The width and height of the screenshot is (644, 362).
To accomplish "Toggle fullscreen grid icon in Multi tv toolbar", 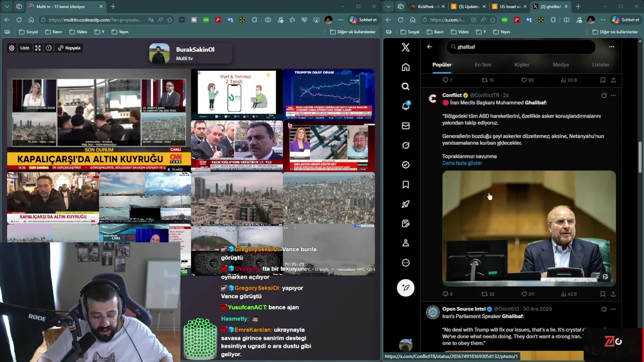I will point(38,48).
